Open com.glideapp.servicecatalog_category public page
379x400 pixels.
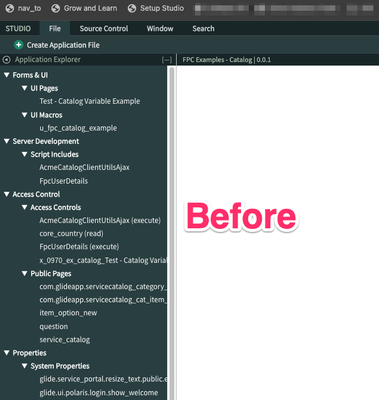point(103,287)
